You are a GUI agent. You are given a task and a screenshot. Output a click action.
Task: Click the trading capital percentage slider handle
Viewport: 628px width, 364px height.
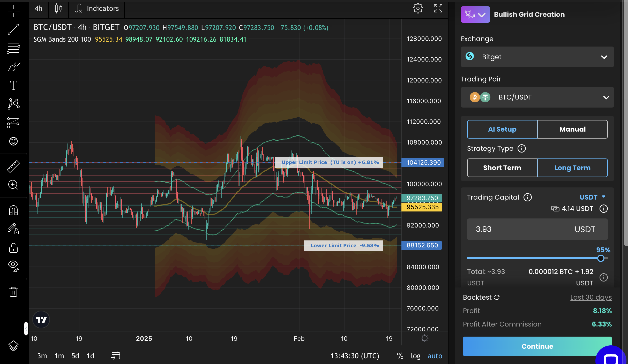[601, 258]
